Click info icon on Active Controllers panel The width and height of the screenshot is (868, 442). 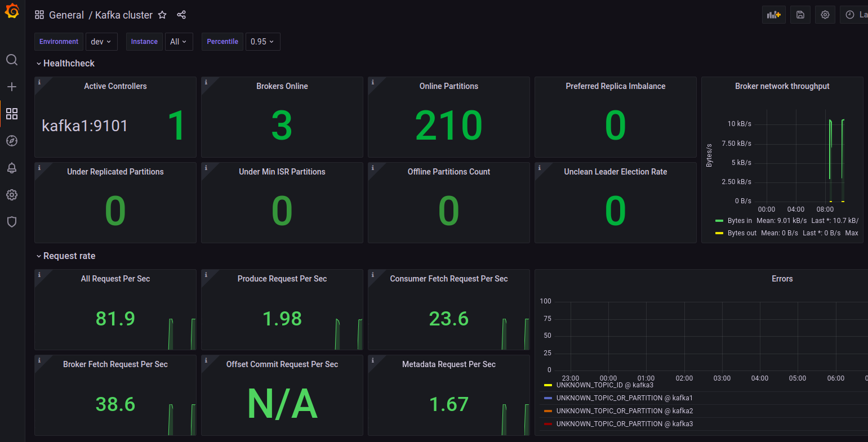[x=39, y=82]
